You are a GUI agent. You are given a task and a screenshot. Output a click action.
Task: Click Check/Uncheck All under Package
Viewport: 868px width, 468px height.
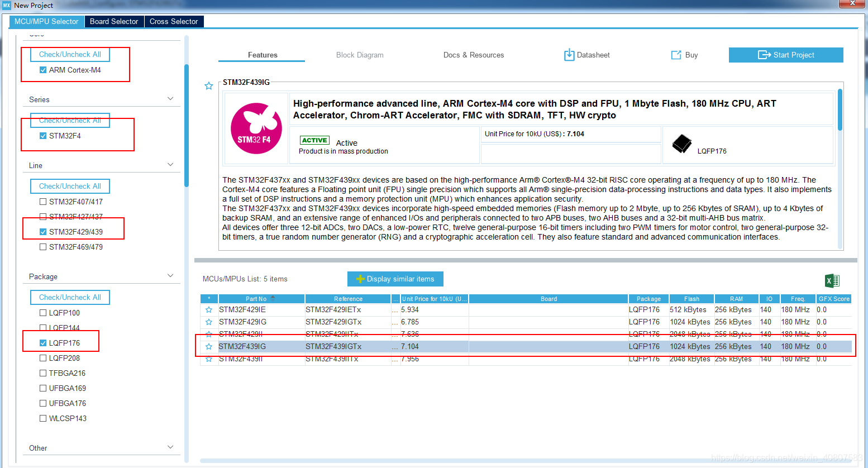tap(70, 297)
